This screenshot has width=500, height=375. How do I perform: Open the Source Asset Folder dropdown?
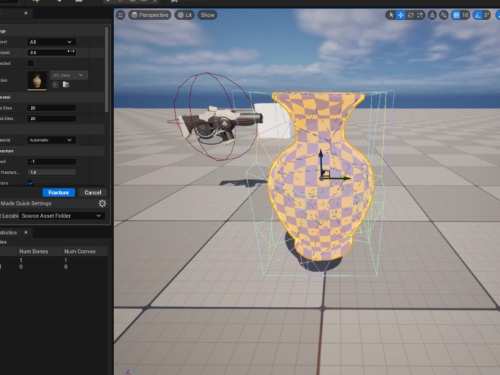tap(61, 216)
